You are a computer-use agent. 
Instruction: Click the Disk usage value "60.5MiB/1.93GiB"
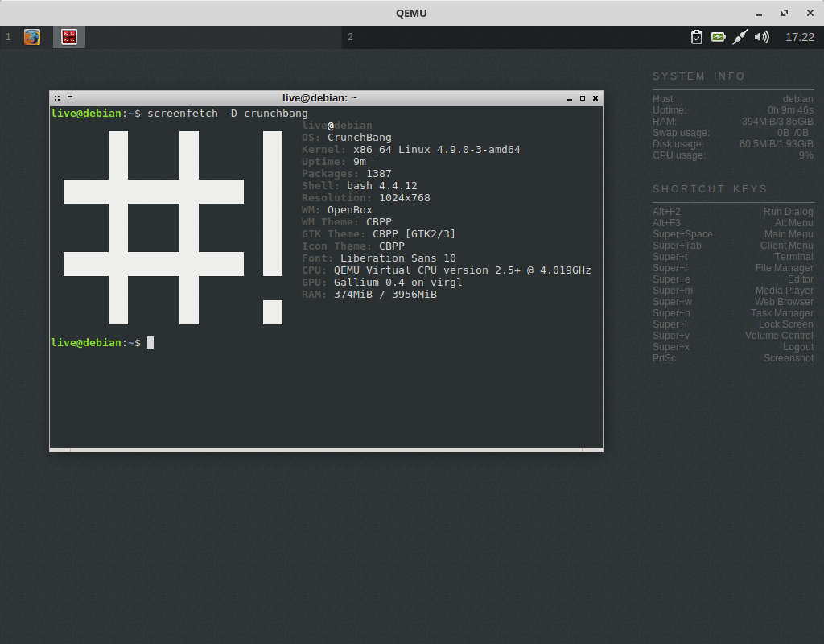coord(777,144)
